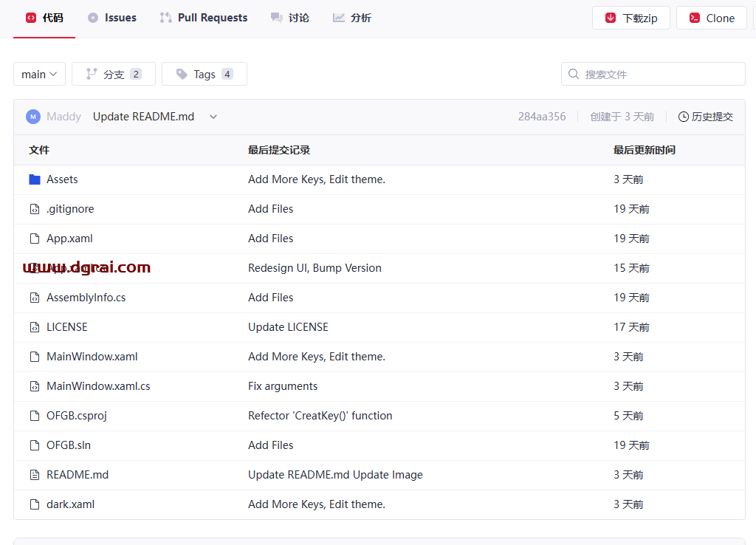Click the 下载zip download icon
The height and width of the screenshot is (545, 756).
point(611,18)
